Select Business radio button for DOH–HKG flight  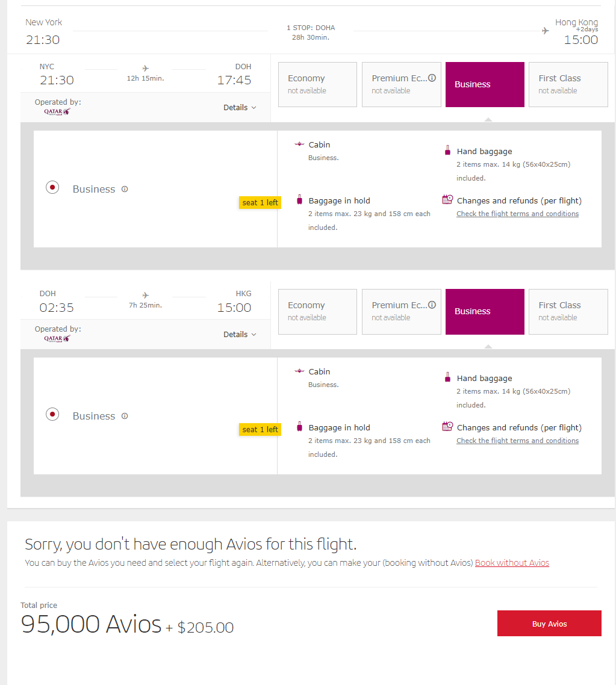pos(52,415)
